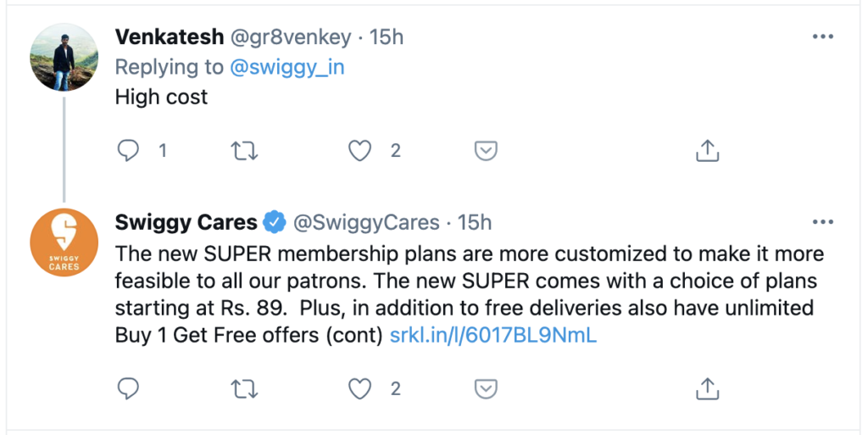Open Venkatesh's profile picture
Image resolution: width=868 pixels, height=435 pixels.
click(64, 57)
